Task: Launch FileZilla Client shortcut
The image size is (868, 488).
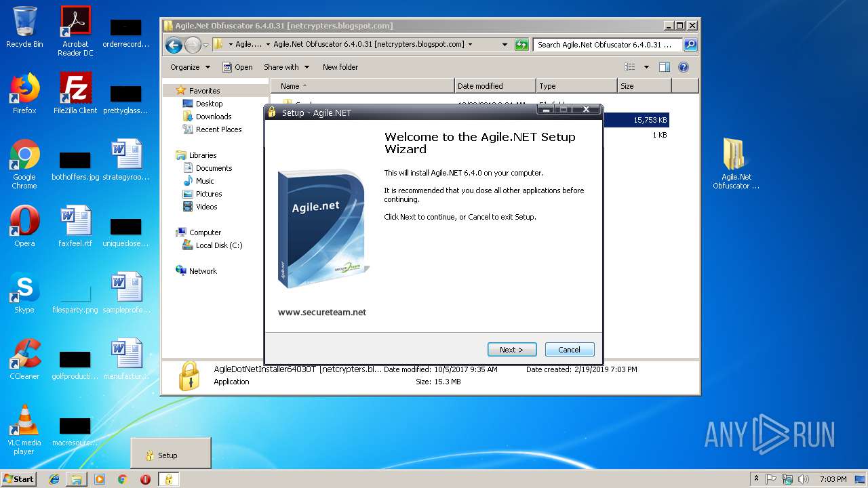Action: click(x=75, y=94)
